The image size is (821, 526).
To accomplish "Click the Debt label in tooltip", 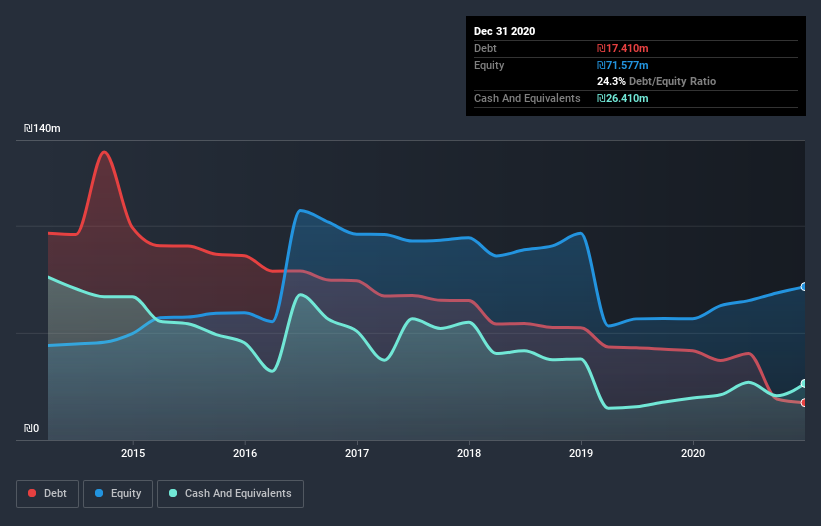I will coord(485,48).
